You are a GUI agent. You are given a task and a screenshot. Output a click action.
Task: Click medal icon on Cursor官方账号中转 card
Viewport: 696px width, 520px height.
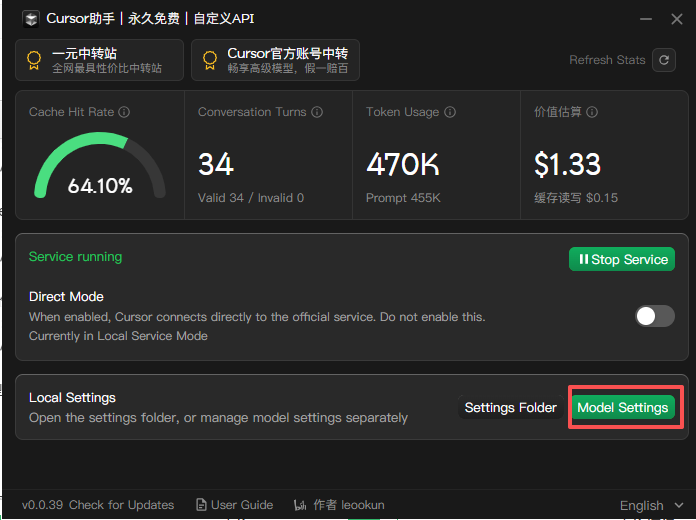pyautogui.click(x=210, y=60)
